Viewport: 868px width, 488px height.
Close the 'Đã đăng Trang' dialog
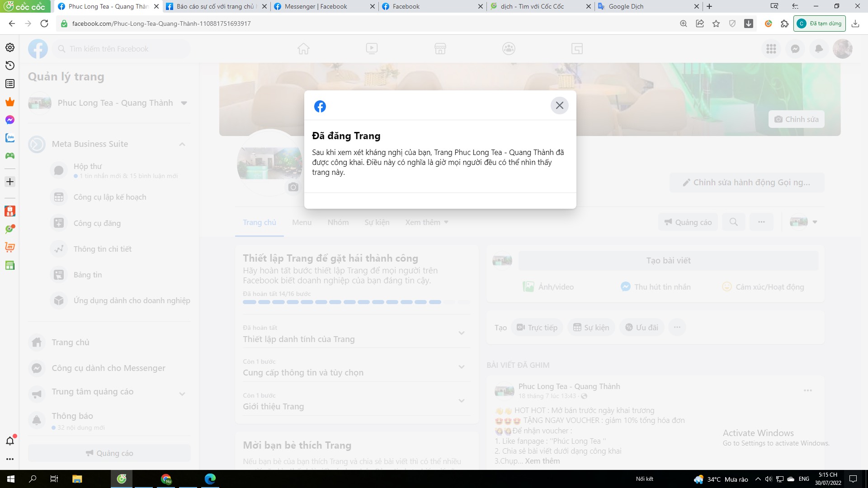[559, 105]
